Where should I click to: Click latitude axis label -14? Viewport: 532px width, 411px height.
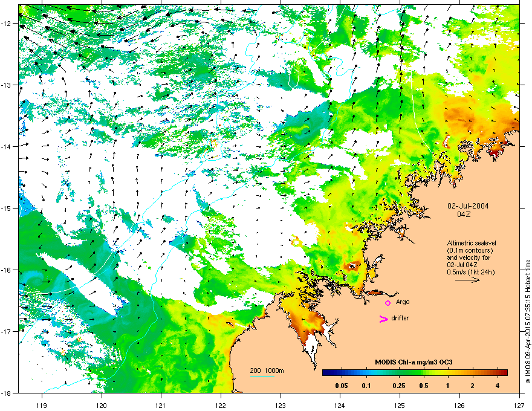(7, 146)
